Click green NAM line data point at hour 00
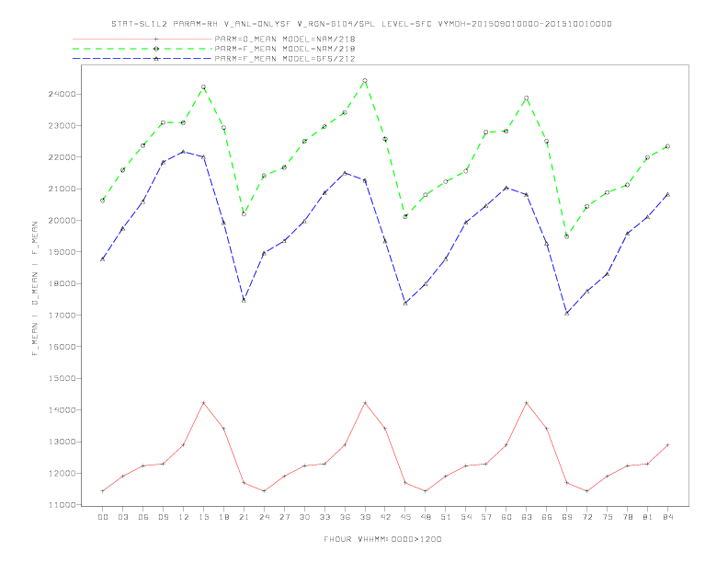 [103, 201]
